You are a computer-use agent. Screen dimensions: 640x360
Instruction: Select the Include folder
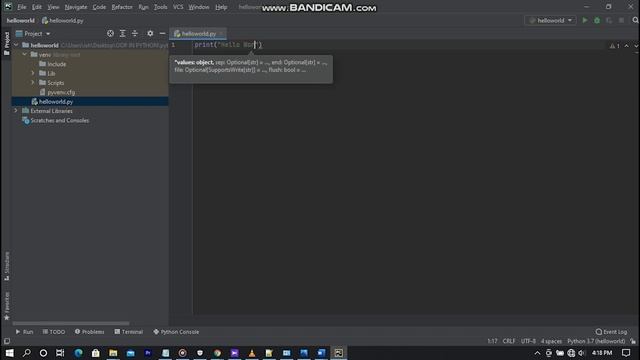point(52,64)
